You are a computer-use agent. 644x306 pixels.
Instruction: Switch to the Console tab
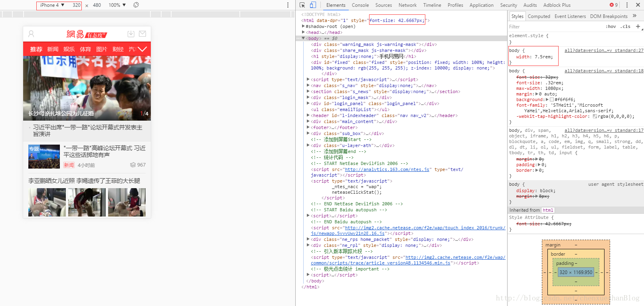360,5
